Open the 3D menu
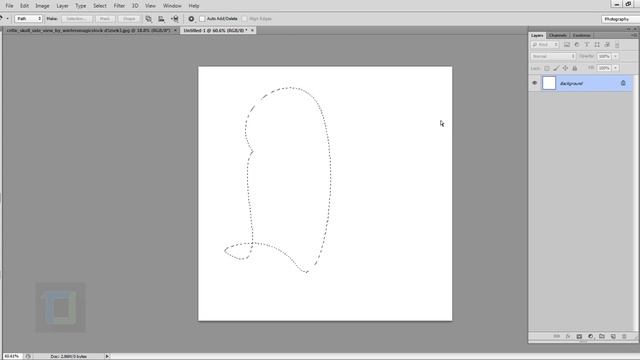Image resolution: width=640 pixels, height=360 pixels. [x=135, y=6]
